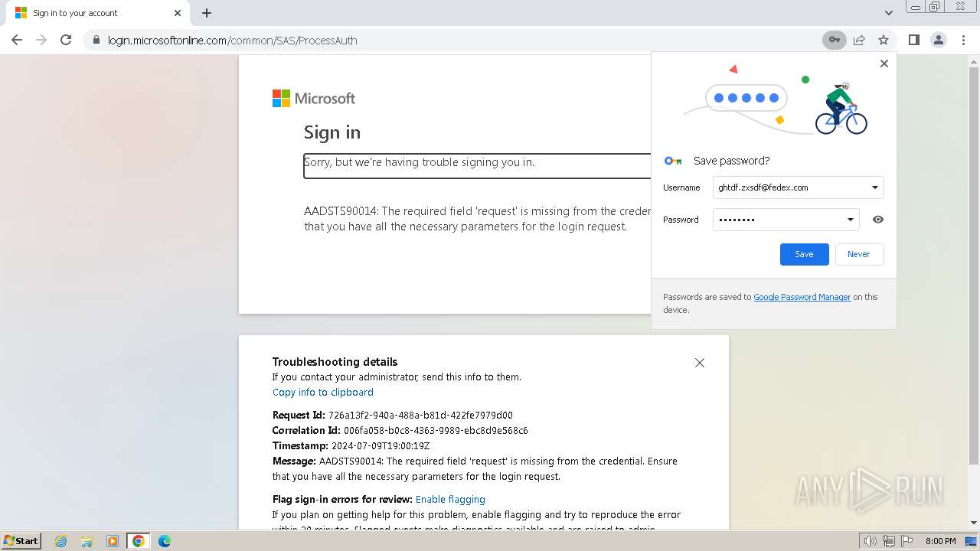View site information lock icon
The width and height of the screenshot is (980, 551).
tap(96, 41)
